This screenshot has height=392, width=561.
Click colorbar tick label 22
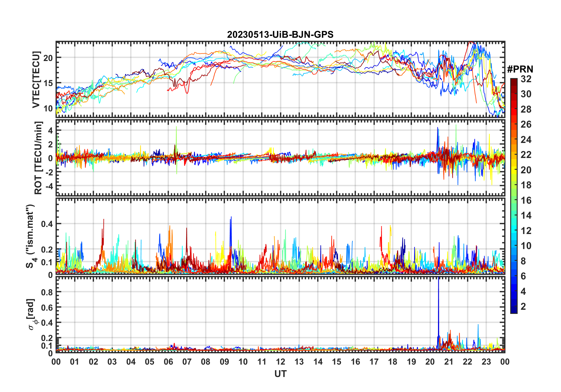[x=526, y=154]
